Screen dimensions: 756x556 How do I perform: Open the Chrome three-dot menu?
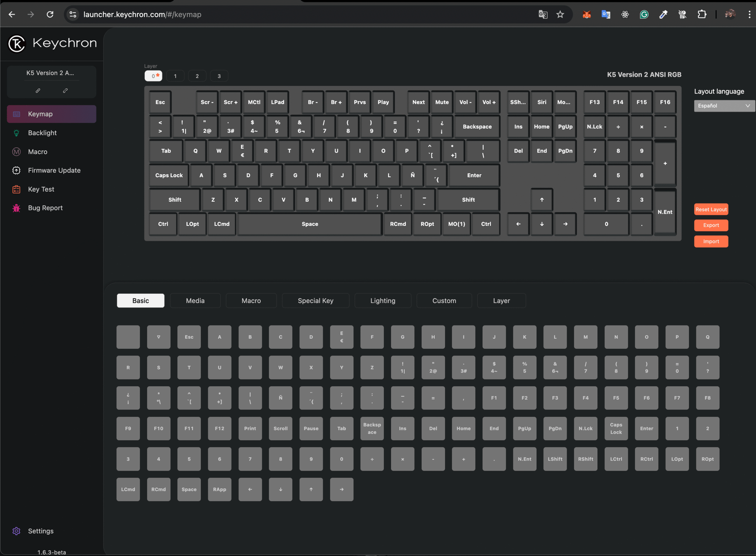click(749, 14)
